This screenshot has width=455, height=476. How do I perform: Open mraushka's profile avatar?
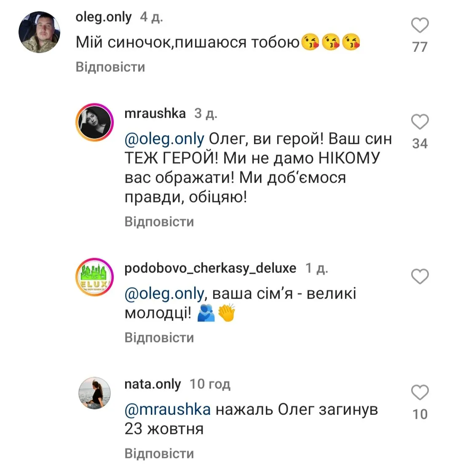coord(94,122)
